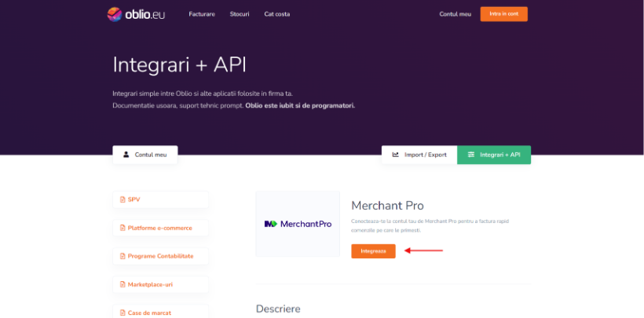Viewport: 644px width, 318px height.
Task: Click the sliders icon on Integrari + API
Action: click(x=471, y=155)
